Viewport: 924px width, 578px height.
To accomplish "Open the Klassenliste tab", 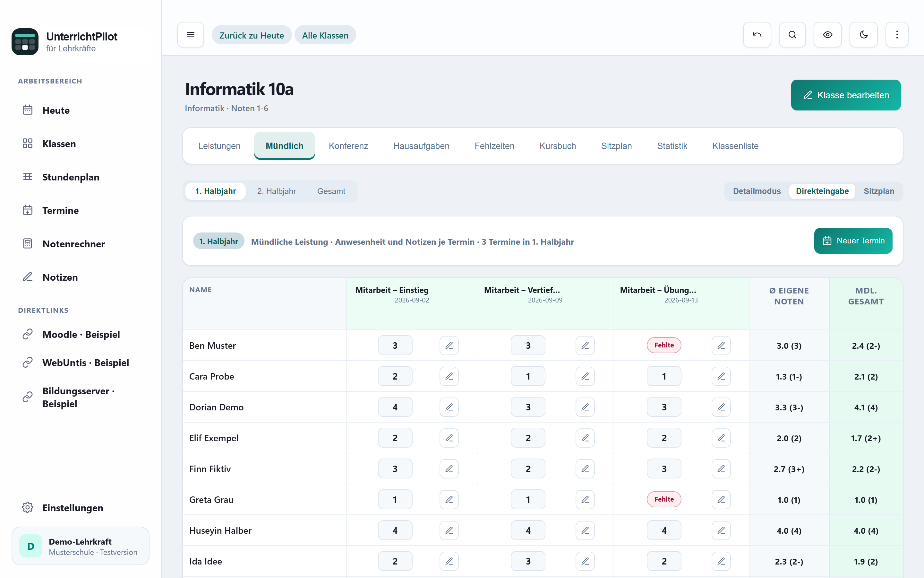I will (735, 146).
